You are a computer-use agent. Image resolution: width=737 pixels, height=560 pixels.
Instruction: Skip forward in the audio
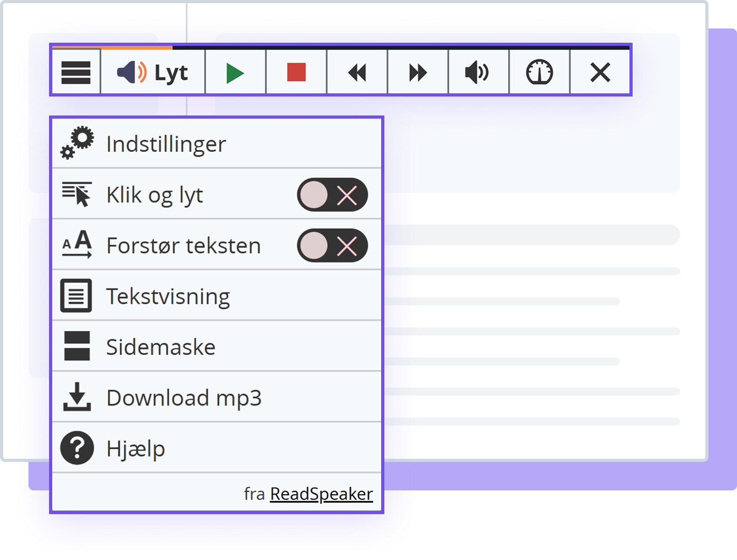pyautogui.click(x=417, y=72)
